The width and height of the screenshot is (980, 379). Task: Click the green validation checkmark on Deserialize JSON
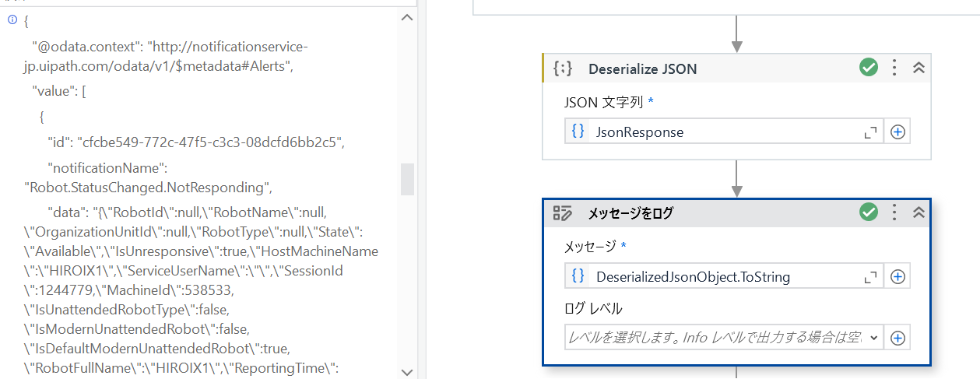pyautogui.click(x=869, y=68)
